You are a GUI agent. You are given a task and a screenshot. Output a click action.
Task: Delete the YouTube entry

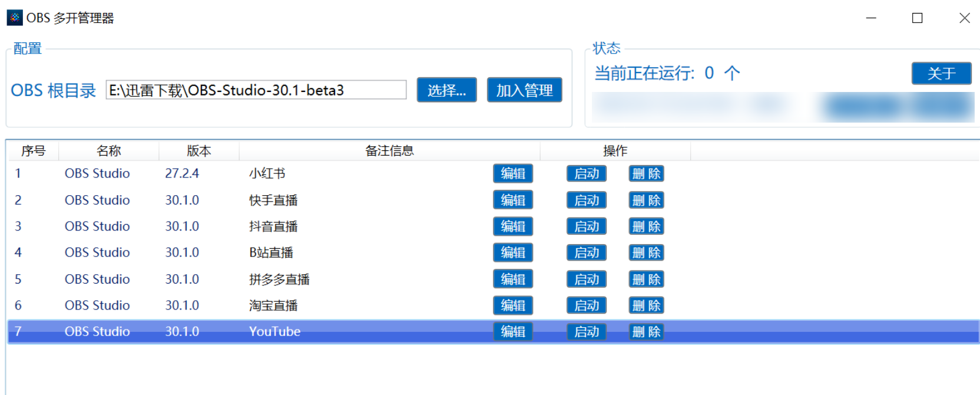click(x=646, y=331)
